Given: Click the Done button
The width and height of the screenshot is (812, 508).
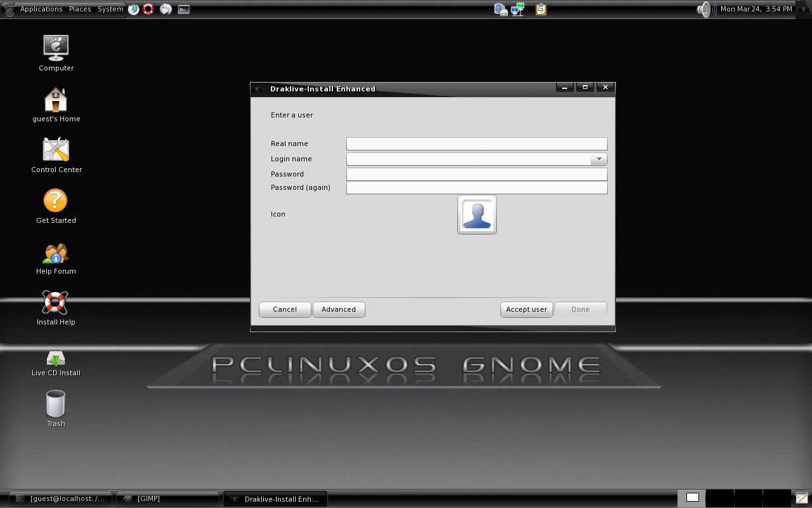Looking at the screenshot, I should 580,309.
